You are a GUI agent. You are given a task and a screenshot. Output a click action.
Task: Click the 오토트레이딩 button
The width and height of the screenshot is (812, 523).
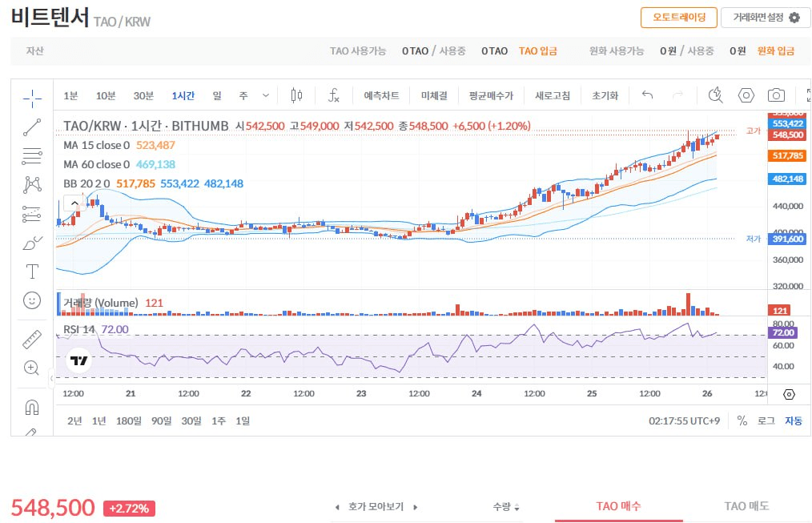tap(678, 18)
